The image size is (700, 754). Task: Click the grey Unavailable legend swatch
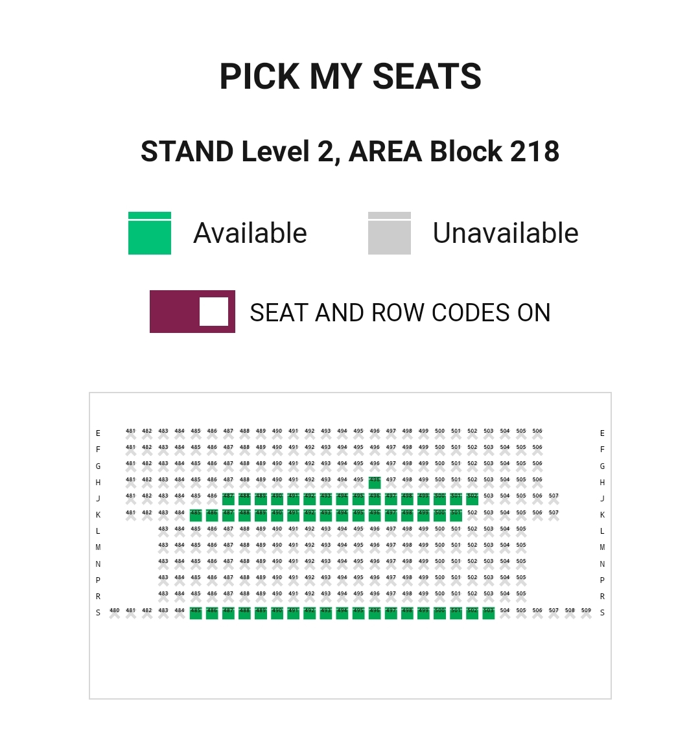[390, 233]
